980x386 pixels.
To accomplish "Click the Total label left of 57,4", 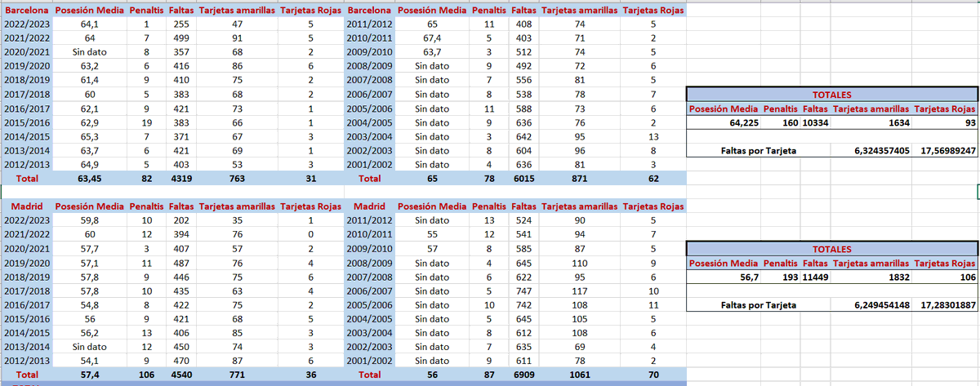I will (27, 375).
